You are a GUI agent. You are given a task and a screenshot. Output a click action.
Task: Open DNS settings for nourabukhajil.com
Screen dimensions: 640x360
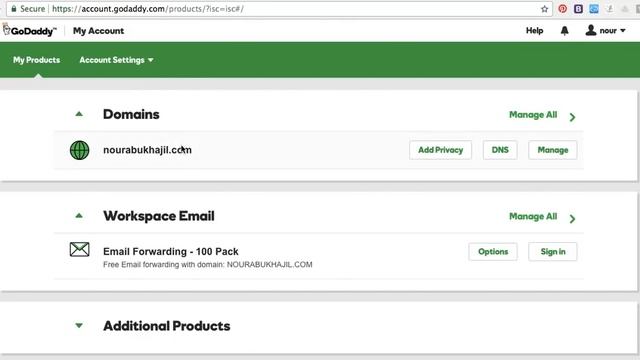tap(500, 150)
